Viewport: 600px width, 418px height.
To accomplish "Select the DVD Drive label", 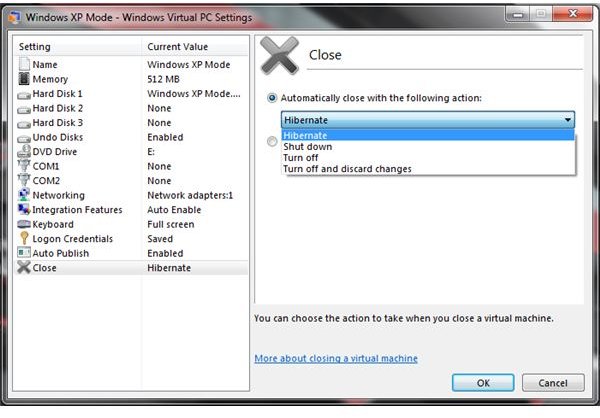I will pos(55,152).
